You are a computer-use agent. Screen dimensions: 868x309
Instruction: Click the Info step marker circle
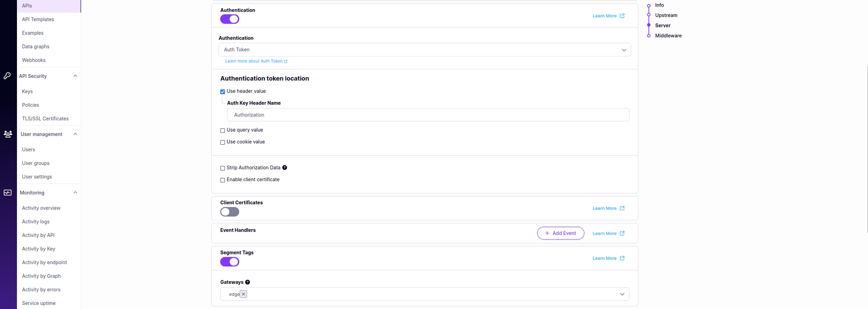coord(649,5)
